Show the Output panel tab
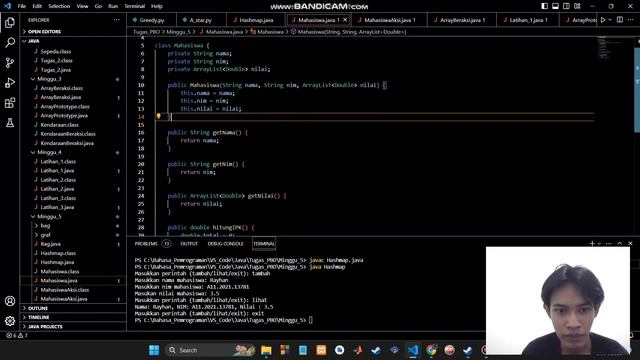 pyautogui.click(x=189, y=244)
